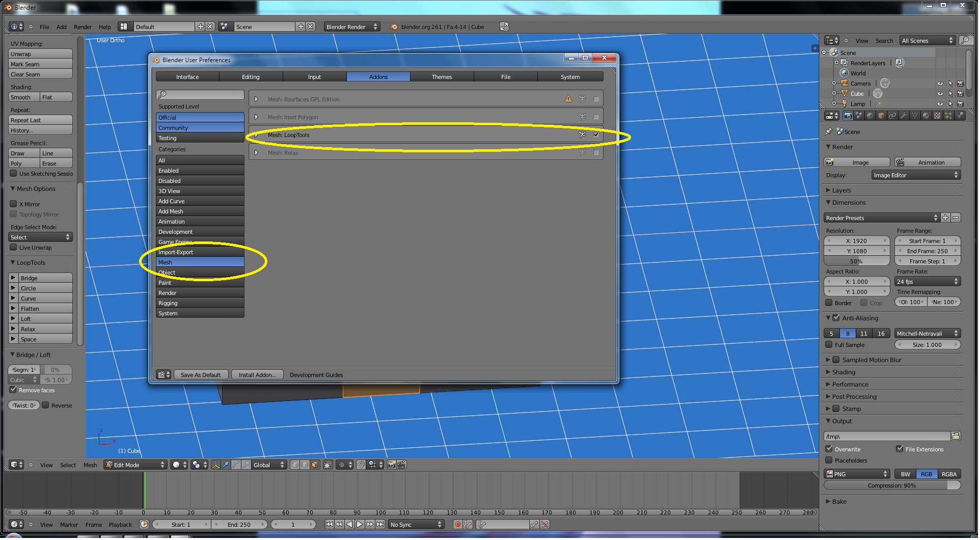Click the /tmp\ output path field

point(887,437)
